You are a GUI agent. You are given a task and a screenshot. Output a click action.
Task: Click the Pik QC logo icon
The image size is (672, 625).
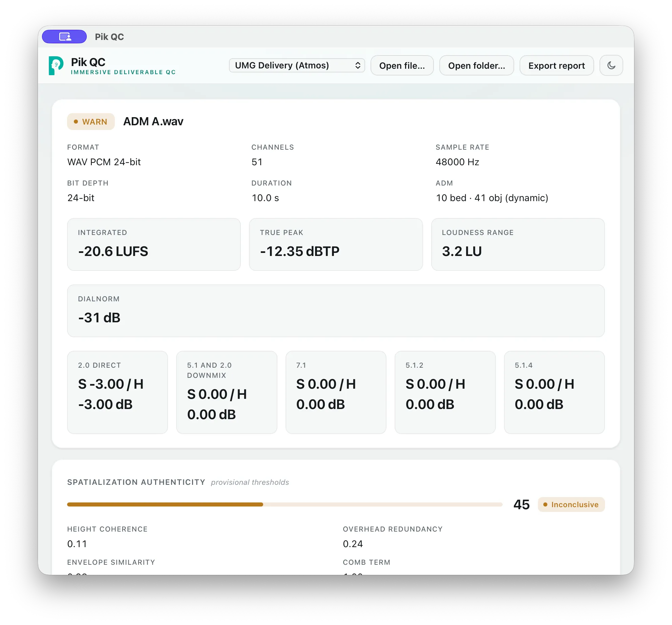(x=56, y=65)
